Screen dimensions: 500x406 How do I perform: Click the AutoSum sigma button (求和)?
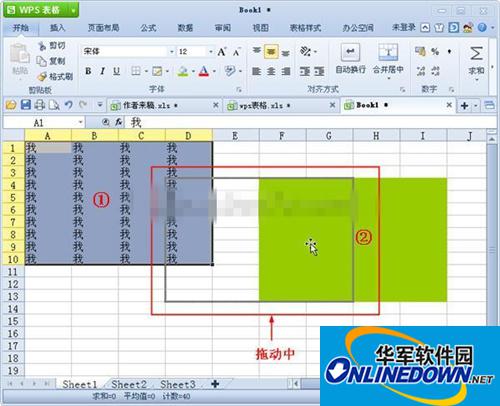click(476, 60)
